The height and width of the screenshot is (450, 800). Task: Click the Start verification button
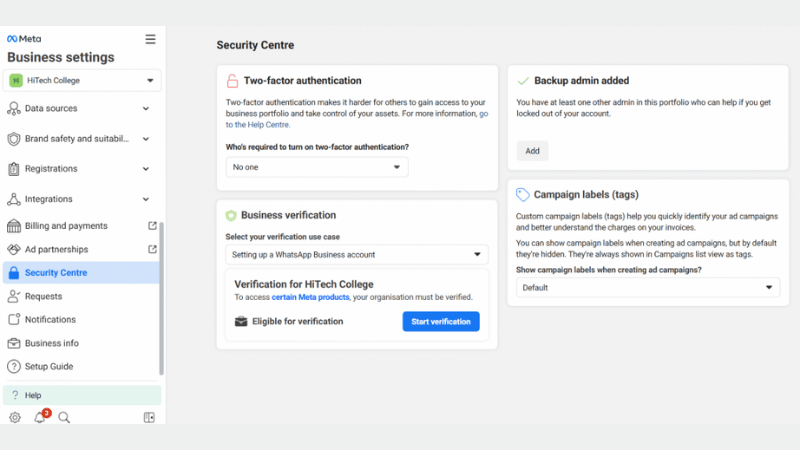pos(441,321)
